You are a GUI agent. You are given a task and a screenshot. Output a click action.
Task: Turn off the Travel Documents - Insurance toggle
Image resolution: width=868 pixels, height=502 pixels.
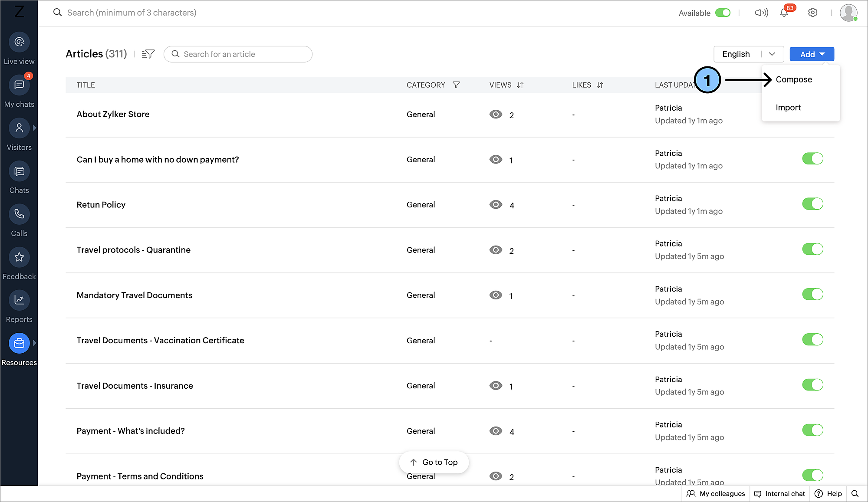pyautogui.click(x=812, y=385)
